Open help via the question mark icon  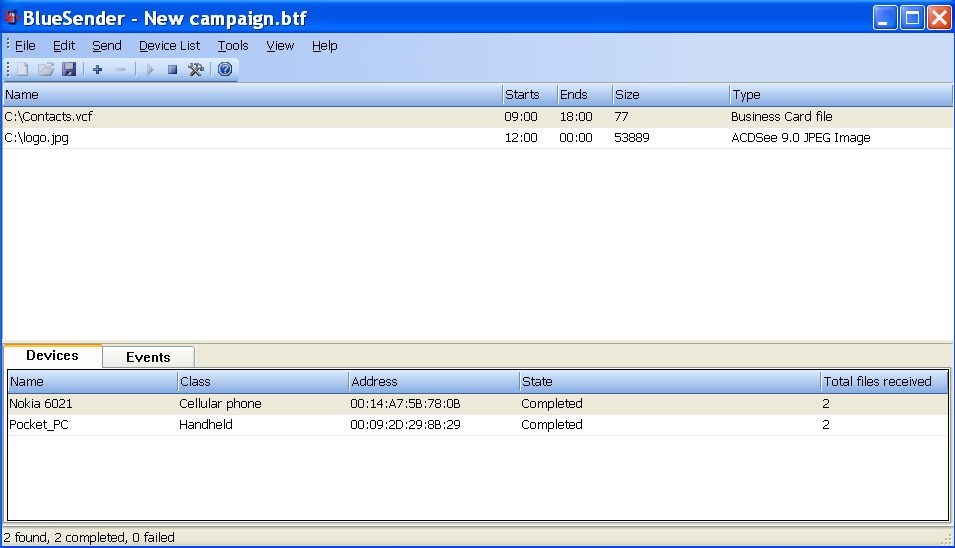coord(225,70)
